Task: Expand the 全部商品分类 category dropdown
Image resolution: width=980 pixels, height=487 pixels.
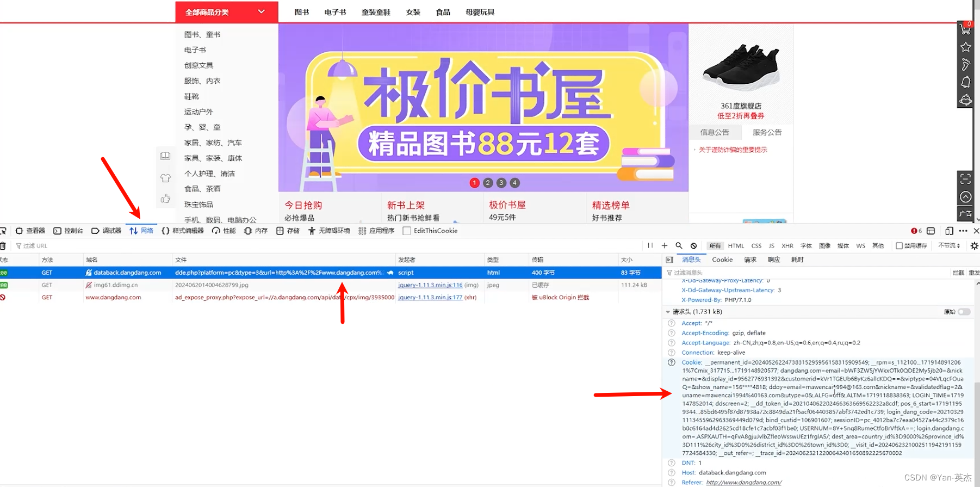Action: coord(226,12)
